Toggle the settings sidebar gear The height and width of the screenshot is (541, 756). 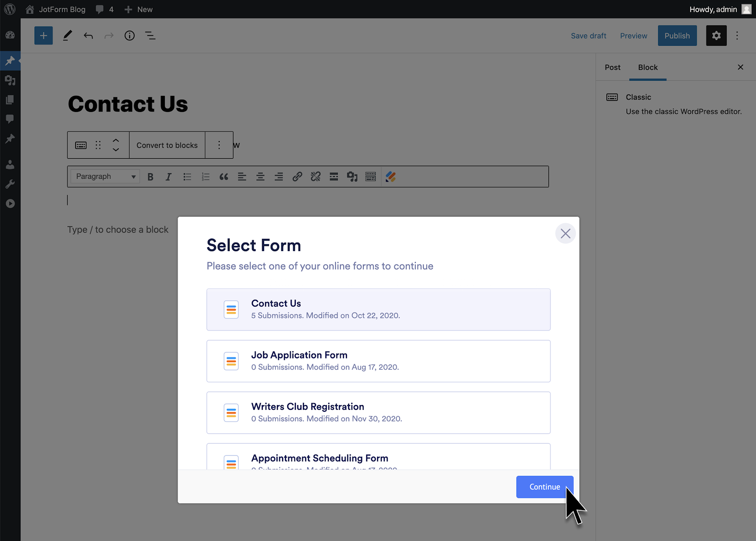(x=716, y=36)
